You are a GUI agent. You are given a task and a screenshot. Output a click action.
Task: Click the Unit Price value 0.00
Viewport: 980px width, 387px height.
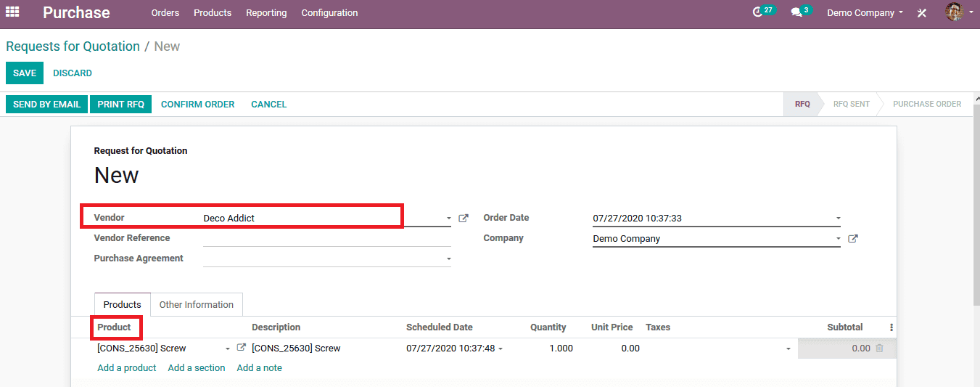(x=630, y=349)
